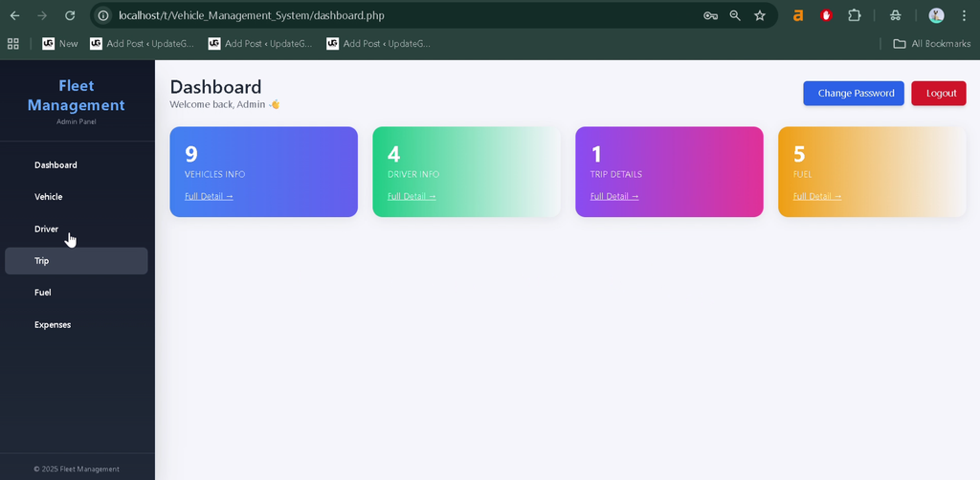Open Full Detail link under Vehicles Info
This screenshot has width=980, height=480.
209,196
